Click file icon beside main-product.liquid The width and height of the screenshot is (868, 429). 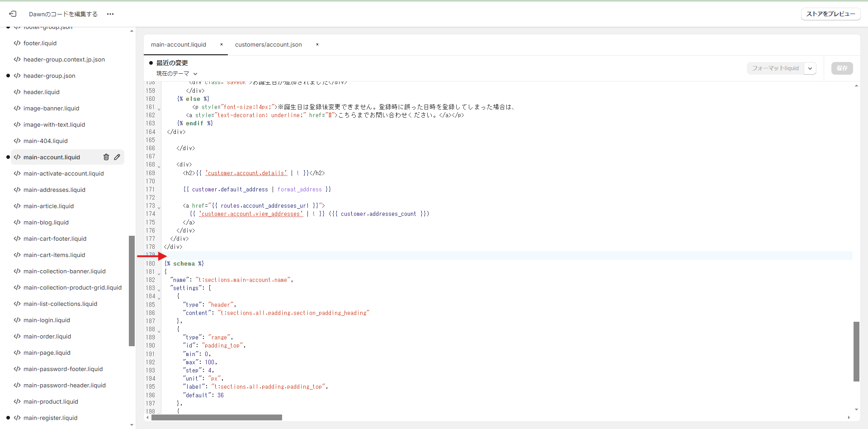[x=17, y=401]
